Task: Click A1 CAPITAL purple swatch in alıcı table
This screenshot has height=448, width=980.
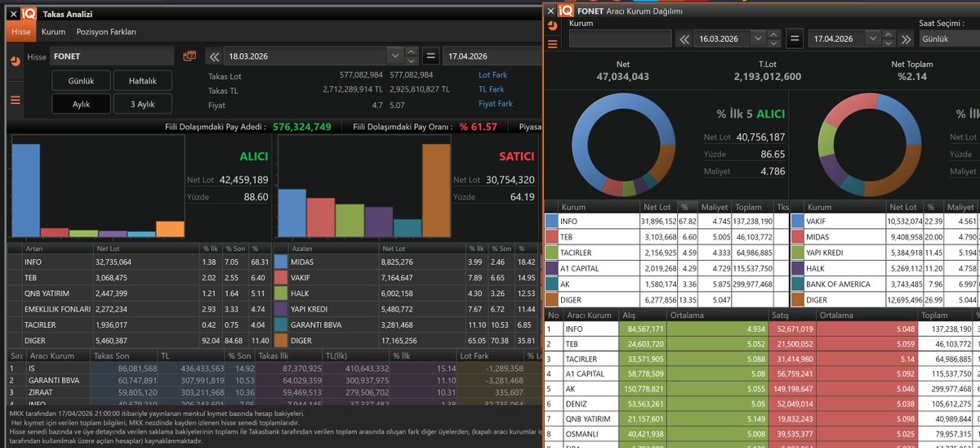Action: pos(551,268)
